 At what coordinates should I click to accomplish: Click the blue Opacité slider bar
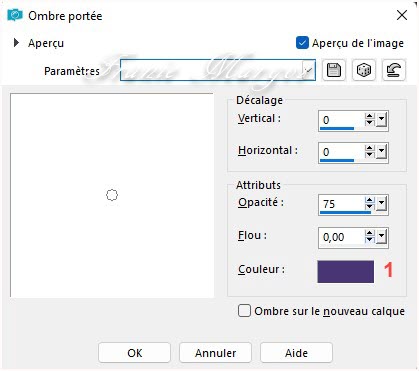345,212
